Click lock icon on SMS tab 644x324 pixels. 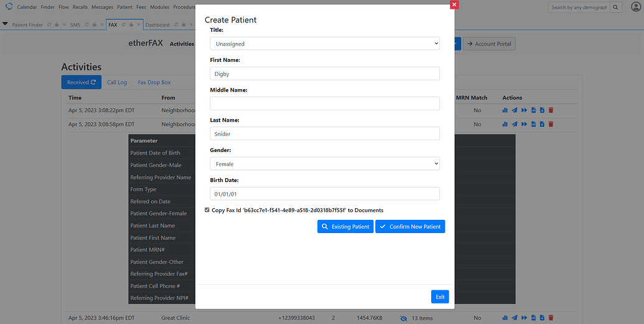point(93,25)
